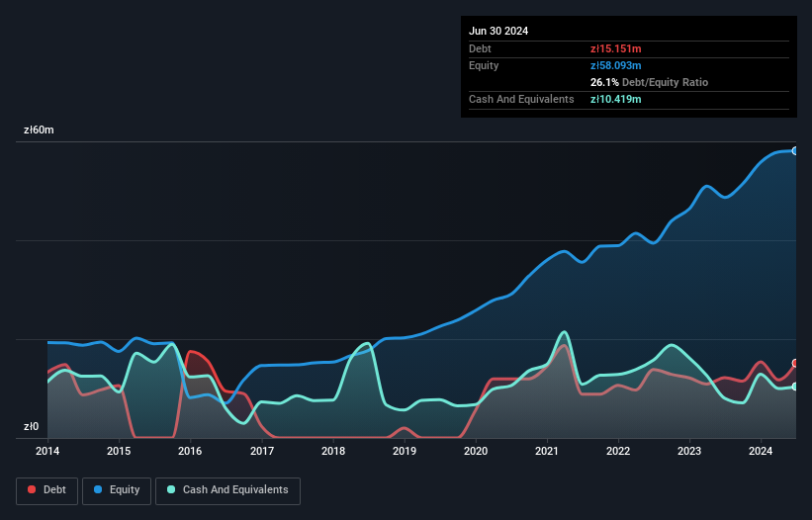Select the Equity end-point marker on the chart
Screen dimensions: 812x520
tap(795, 151)
